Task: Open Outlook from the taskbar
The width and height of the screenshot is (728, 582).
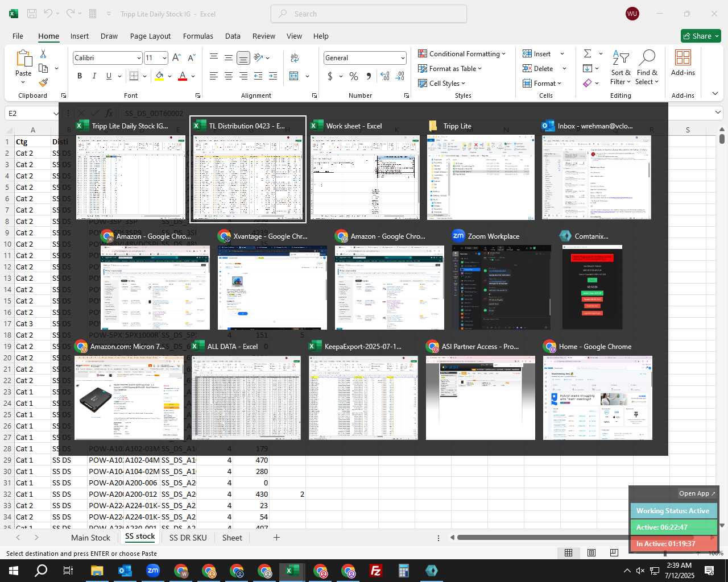Action: point(125,571)
